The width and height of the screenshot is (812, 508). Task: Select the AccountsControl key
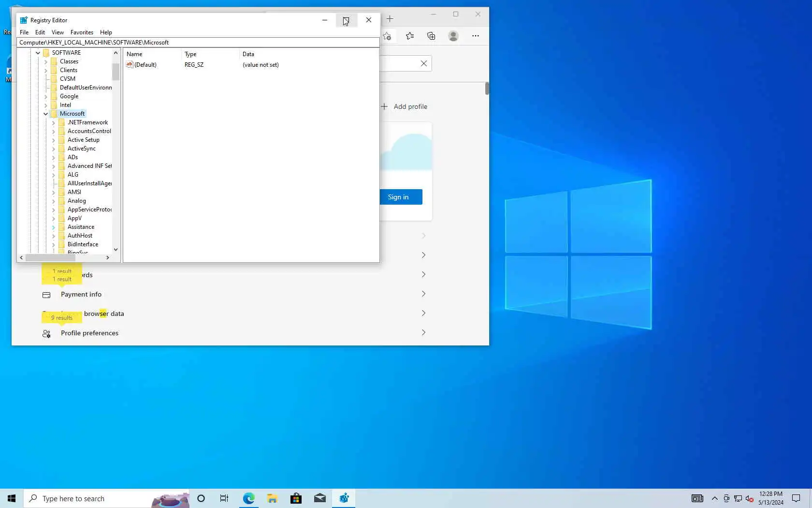[x=89, y=131]
